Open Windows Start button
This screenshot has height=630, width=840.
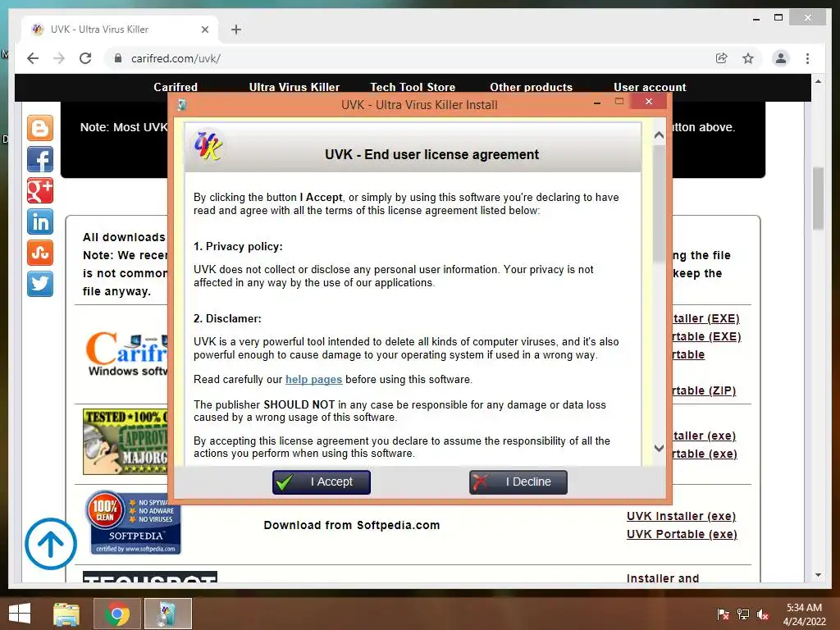(x=20, y=614)
